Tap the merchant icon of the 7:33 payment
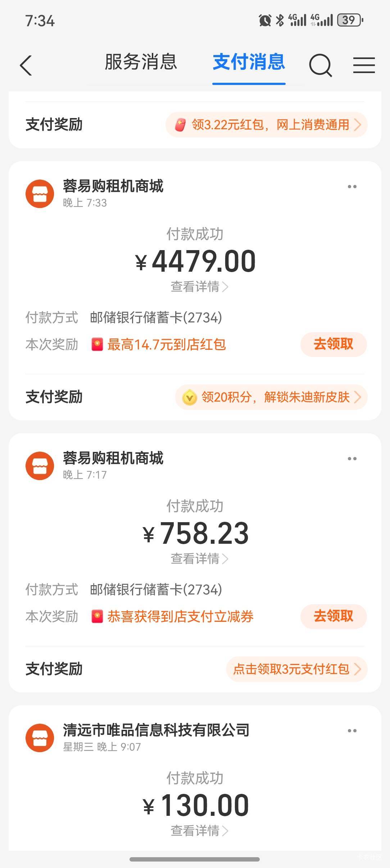 tap(40, 194)
